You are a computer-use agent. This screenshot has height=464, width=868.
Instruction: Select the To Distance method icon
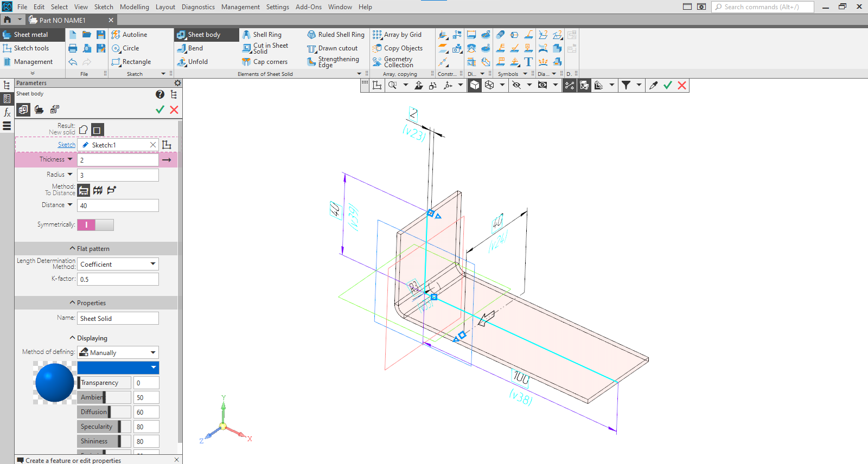(84, 190)
